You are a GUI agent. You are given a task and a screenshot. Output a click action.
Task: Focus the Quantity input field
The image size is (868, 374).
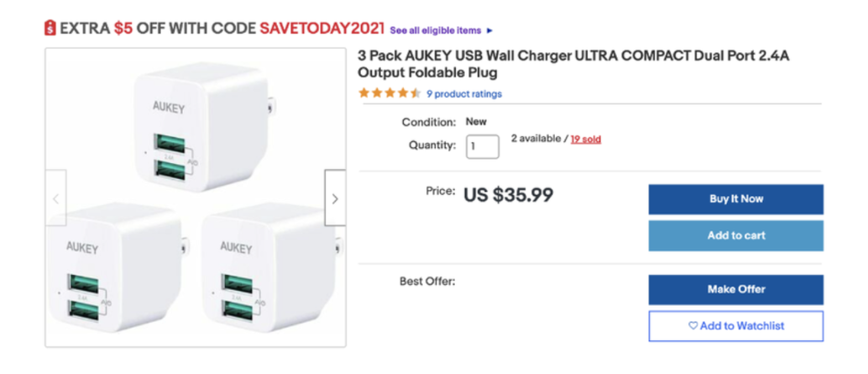[482, 147]
